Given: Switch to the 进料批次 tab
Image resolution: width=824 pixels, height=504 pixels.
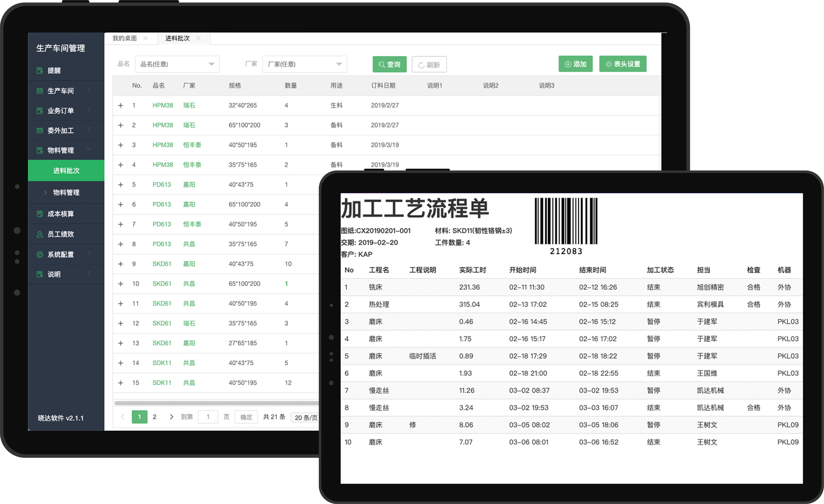Looking at the screenshot, I should [x=178, y=38].
